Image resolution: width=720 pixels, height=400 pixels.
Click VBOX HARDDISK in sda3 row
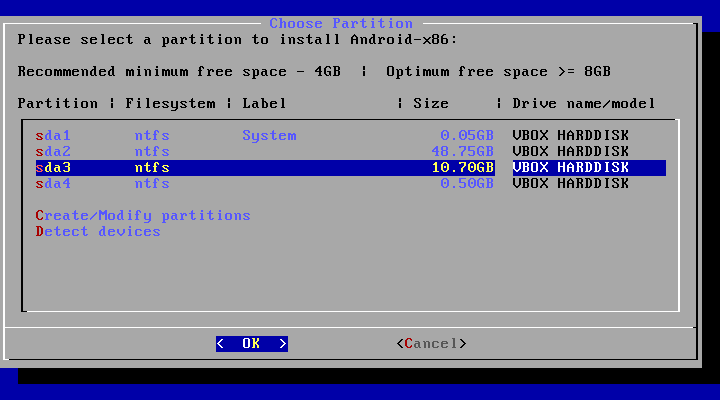pos(571,168)
